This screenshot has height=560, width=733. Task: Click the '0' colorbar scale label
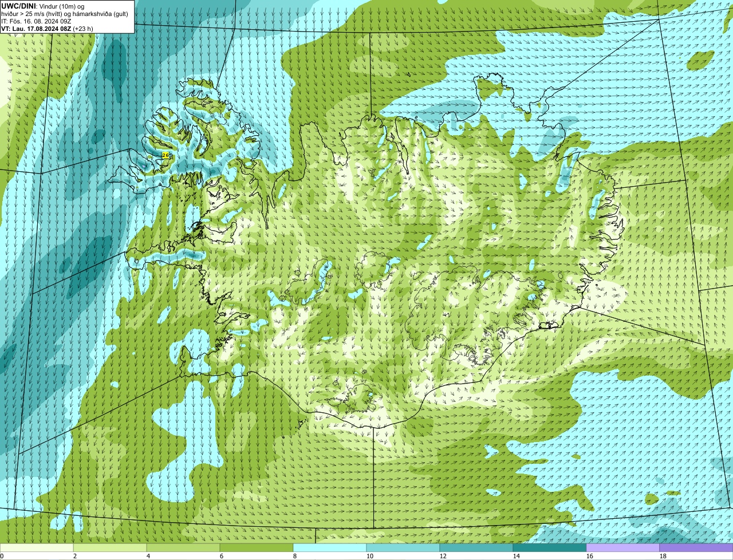(x=2, y=556)
